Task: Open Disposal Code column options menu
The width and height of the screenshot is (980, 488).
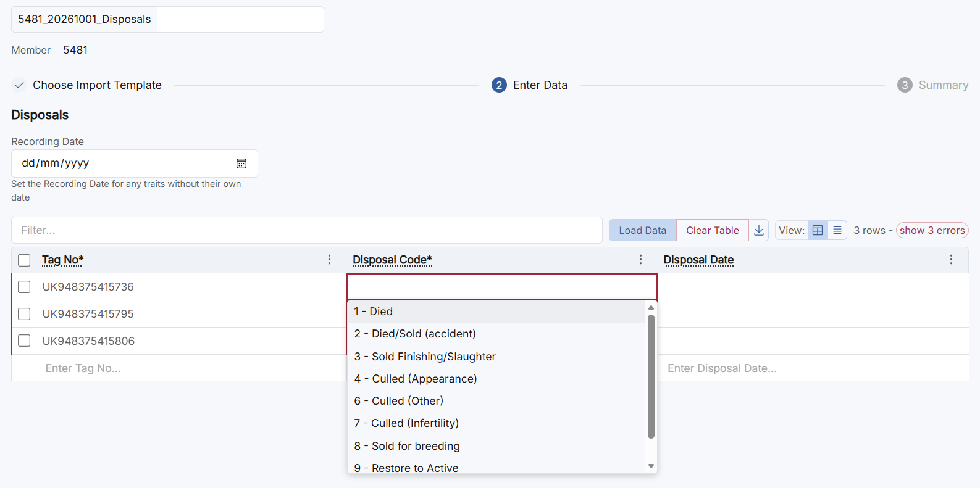Action: click(640, 260)
